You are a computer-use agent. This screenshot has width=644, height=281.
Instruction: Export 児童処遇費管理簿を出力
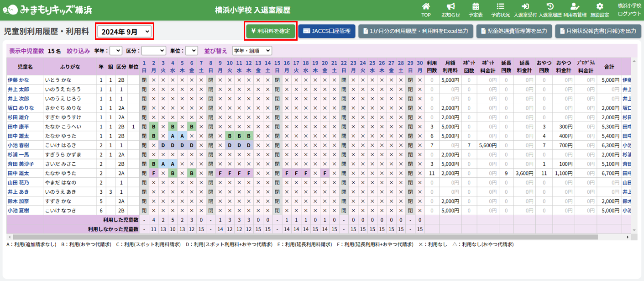tap(513, 31)
